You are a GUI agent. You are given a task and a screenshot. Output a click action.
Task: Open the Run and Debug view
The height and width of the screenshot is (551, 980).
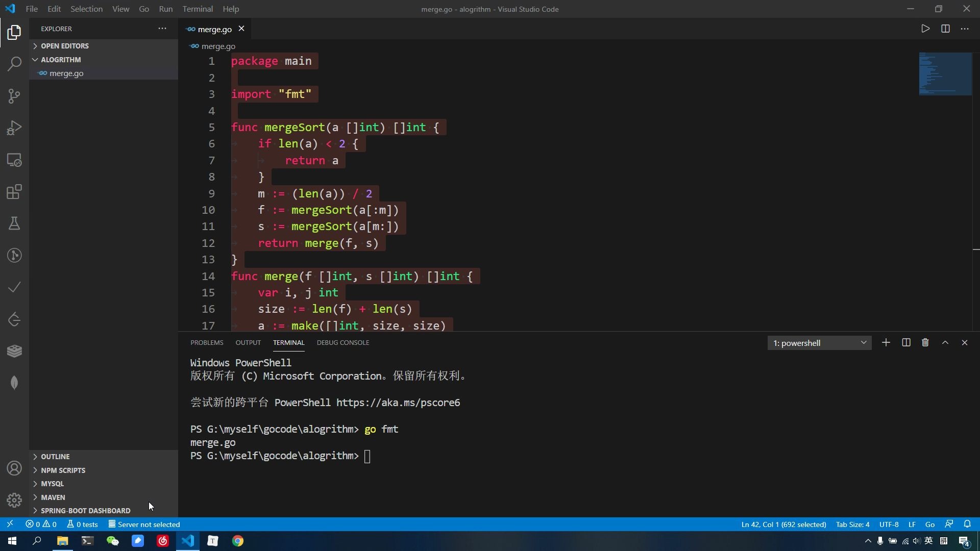coord(14,128)
